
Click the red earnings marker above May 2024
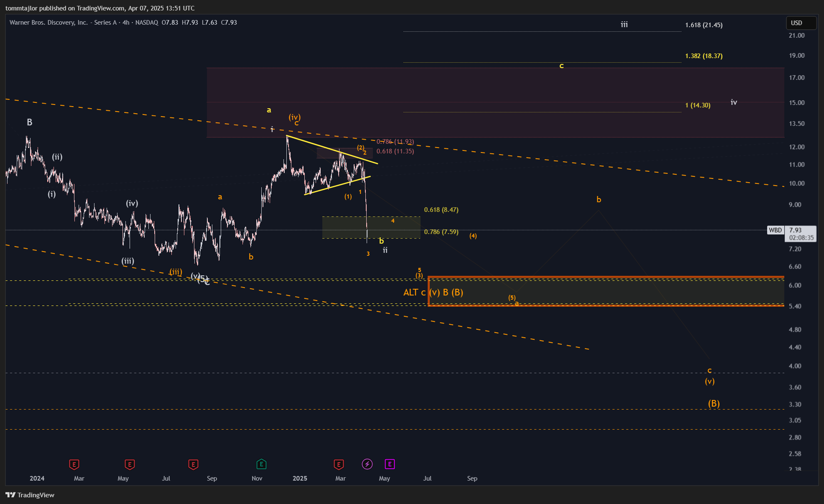[130, 464]
